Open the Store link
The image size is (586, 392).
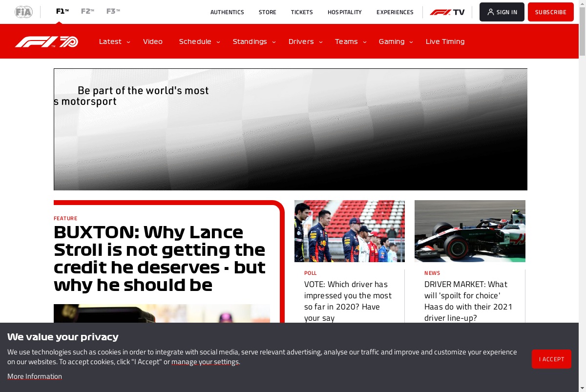point(268,12)
